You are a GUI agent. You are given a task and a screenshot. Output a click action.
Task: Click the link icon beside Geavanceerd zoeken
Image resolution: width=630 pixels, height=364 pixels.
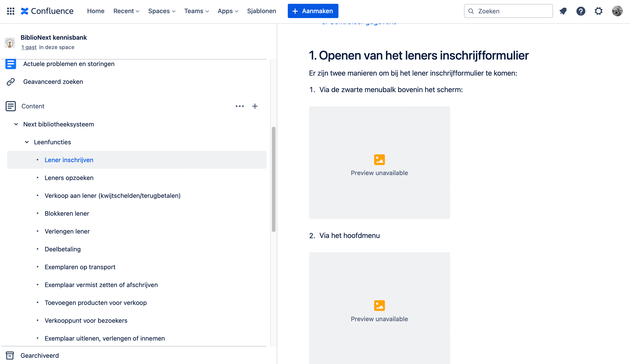coord(10,82)
